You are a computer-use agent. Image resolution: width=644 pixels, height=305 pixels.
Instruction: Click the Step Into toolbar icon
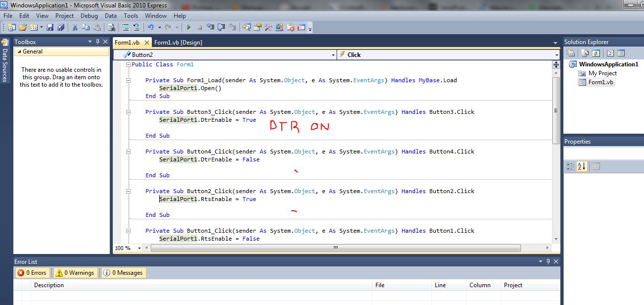(x=211, y=28)
